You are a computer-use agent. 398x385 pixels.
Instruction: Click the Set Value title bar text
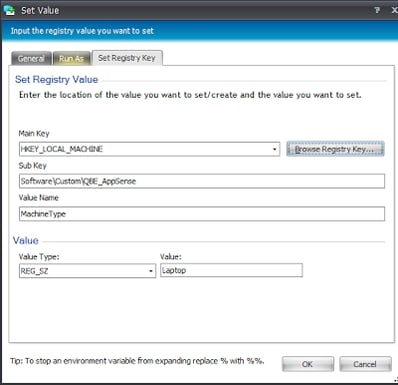(40, 10)
